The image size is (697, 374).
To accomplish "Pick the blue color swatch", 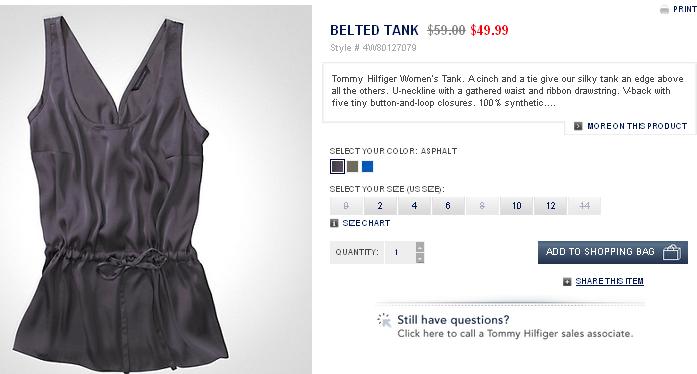I will (368, 167).
